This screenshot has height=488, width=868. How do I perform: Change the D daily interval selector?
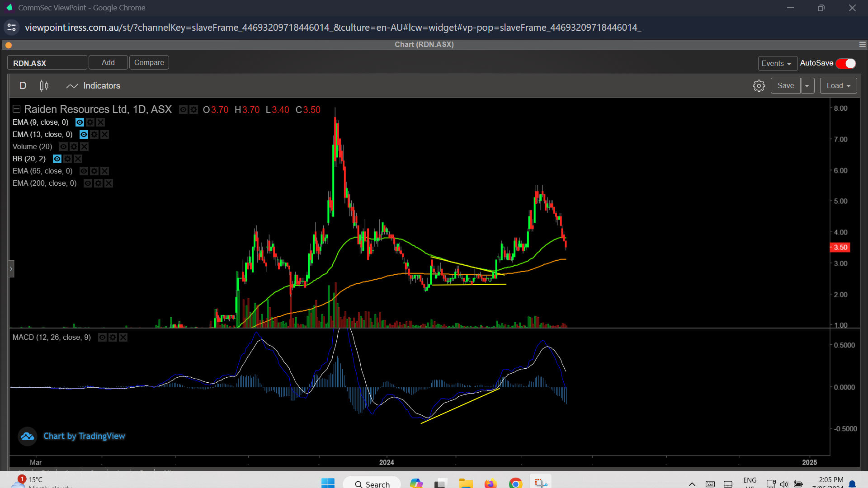pyautogui.click(x=23, y=86)
